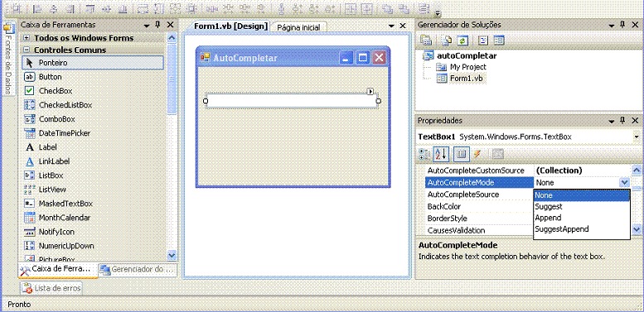Click the Center Vertically toolbar icon
The height and width of the screenshot is (312, 644).
pyautogui.click(x=366, y=8)
